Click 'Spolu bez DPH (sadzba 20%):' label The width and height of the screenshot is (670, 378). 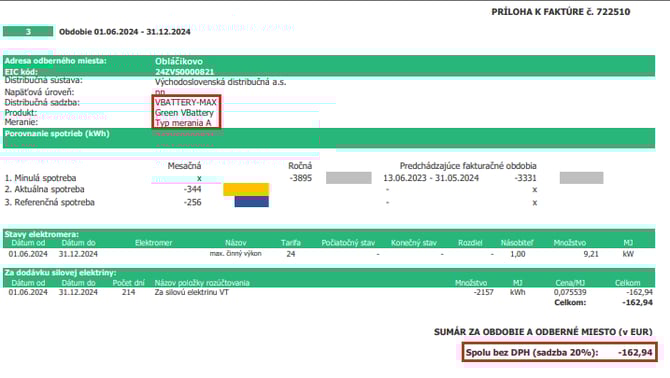[x=532, y=353]
